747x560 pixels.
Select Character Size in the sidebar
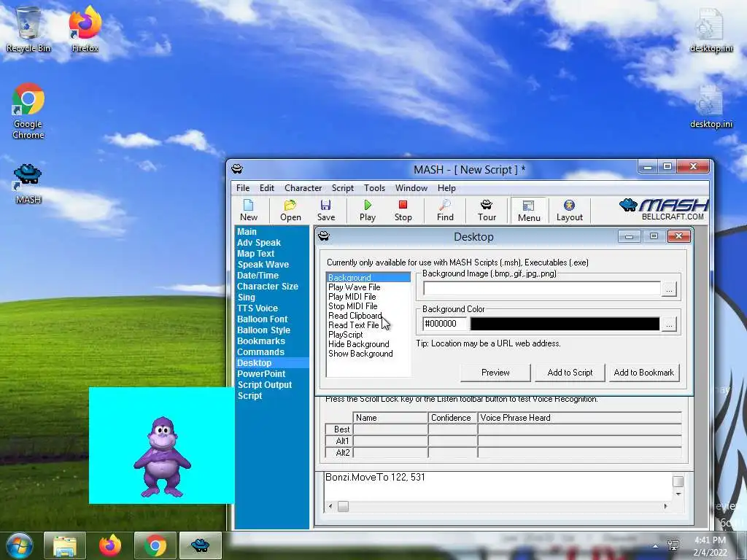(267, 287)
